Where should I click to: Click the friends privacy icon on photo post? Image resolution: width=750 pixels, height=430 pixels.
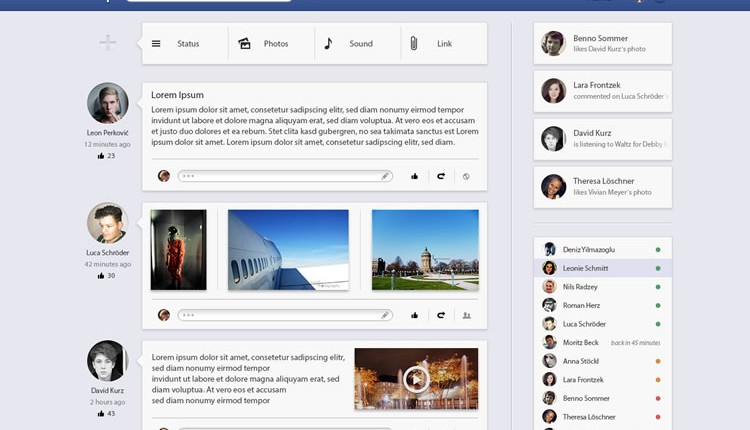click(466, 315)
